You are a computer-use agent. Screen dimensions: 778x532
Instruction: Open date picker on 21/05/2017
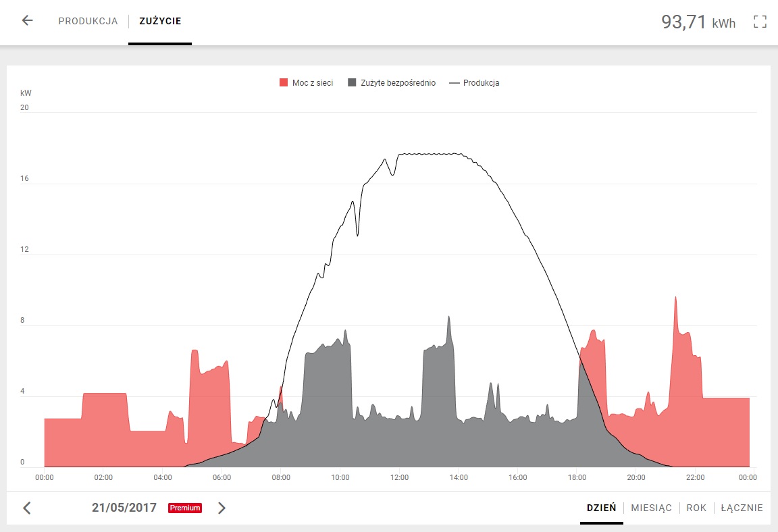coord(124,508)
